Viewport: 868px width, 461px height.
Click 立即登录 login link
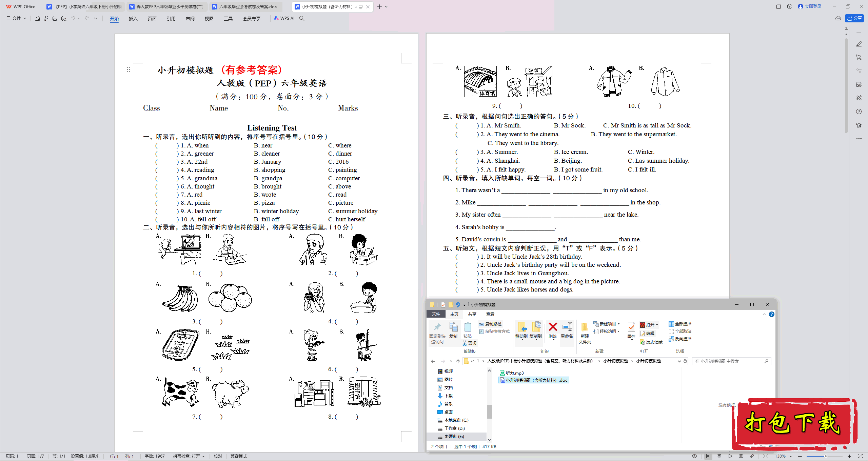click(810, 6)
